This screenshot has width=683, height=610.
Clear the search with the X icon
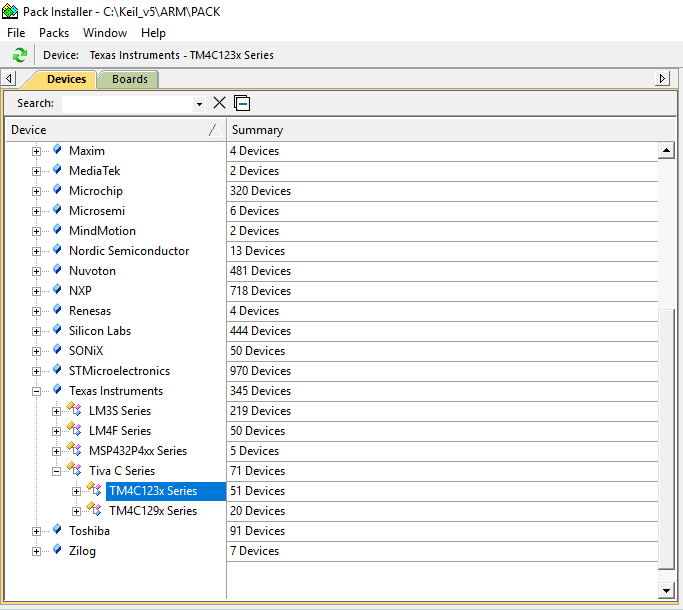(219, 103)
